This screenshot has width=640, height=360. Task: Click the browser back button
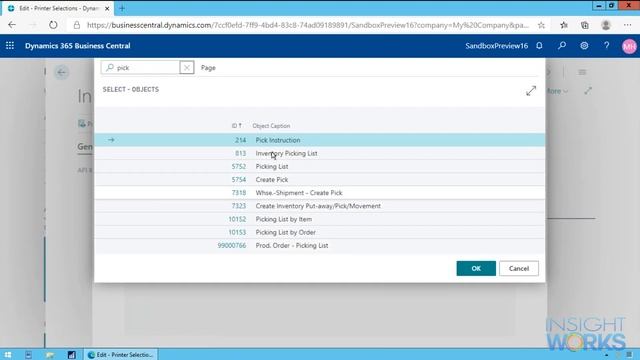click(12, 25)
